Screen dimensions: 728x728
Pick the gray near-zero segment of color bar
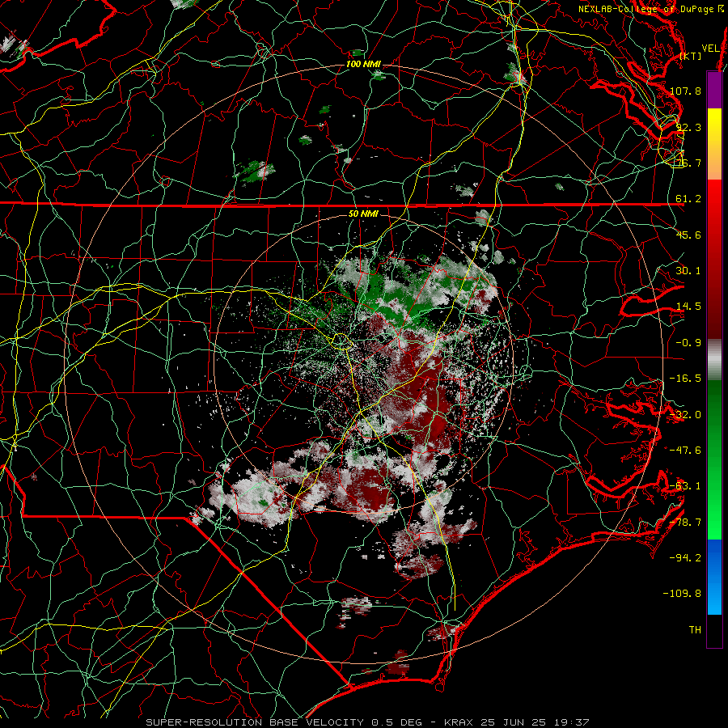point(714,360)
